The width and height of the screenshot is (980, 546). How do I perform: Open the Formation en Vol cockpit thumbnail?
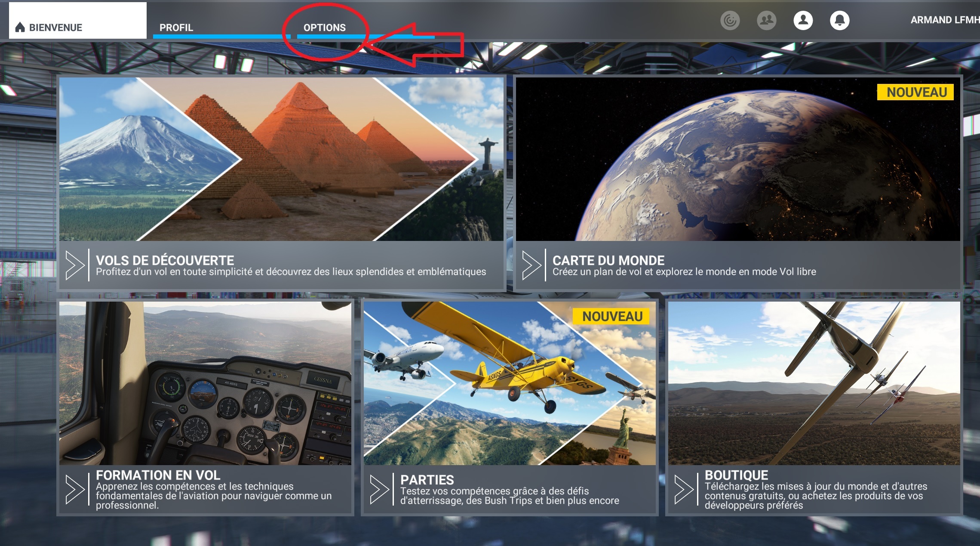[205, 383]
